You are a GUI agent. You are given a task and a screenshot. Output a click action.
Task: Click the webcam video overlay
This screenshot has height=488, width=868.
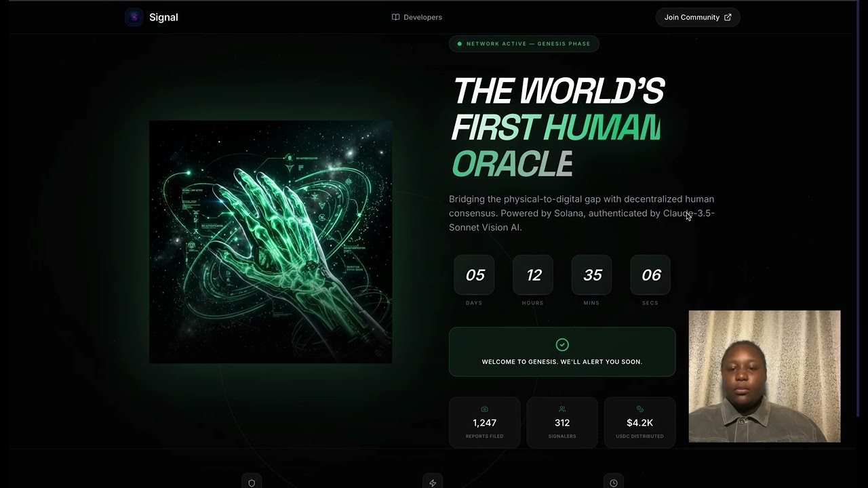pyautogui.click(x=764, y=376)
